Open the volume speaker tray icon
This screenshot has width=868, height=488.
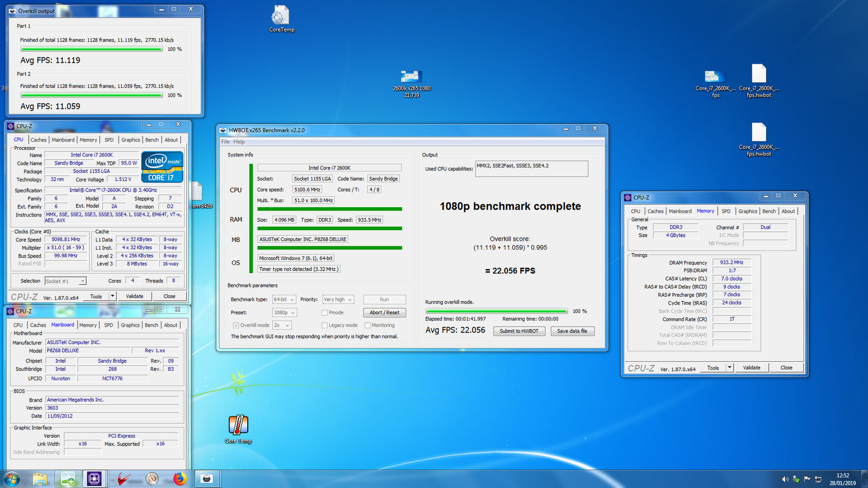[x=785, y=479]
